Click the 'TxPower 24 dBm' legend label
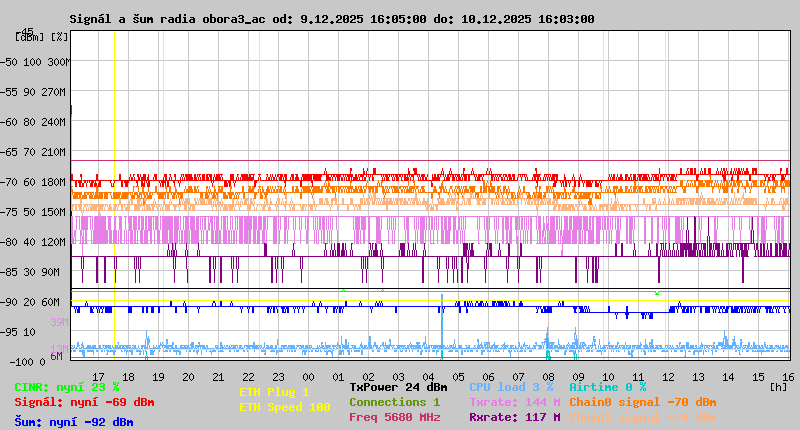 (x=398, y=387)
